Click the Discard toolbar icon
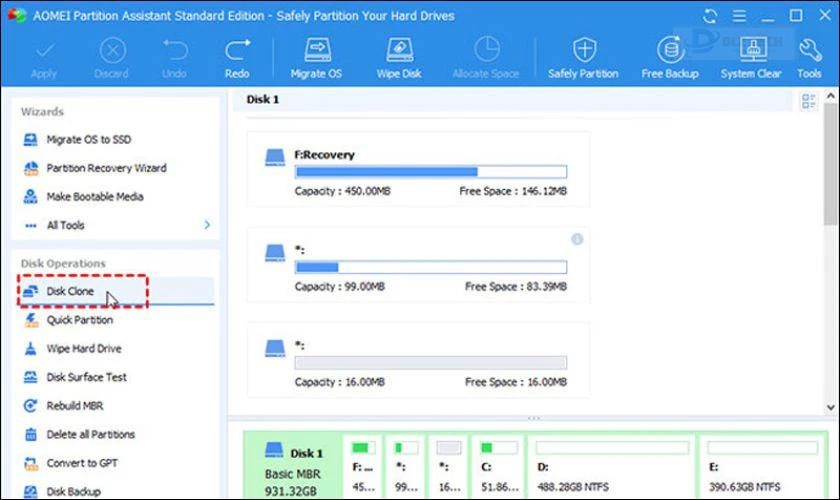The width and height of the screenshot is (840, 500). [112, 52]
